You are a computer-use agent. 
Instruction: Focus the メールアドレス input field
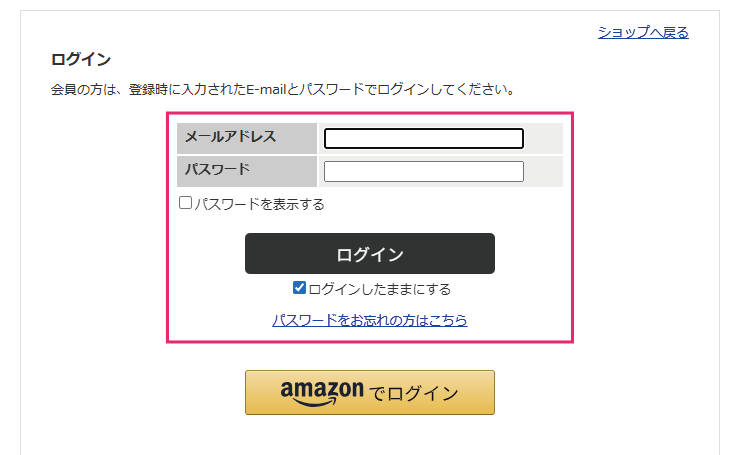coord(424,138)
